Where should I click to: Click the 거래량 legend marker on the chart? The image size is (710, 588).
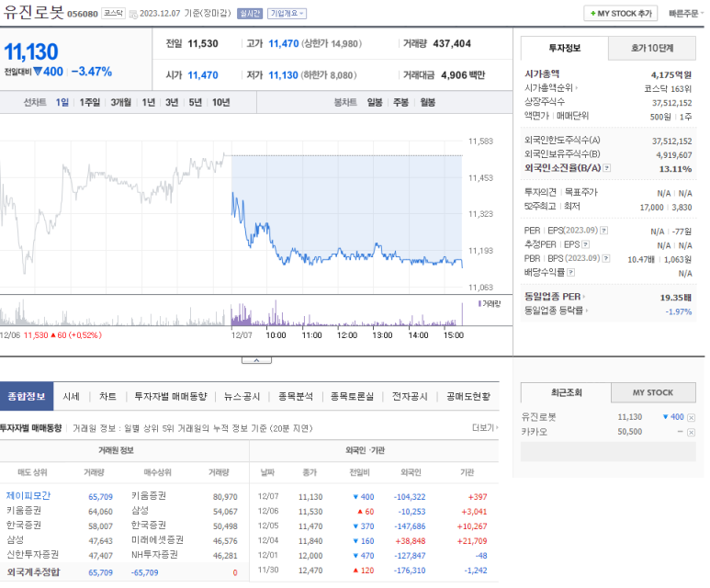point(480,303)
